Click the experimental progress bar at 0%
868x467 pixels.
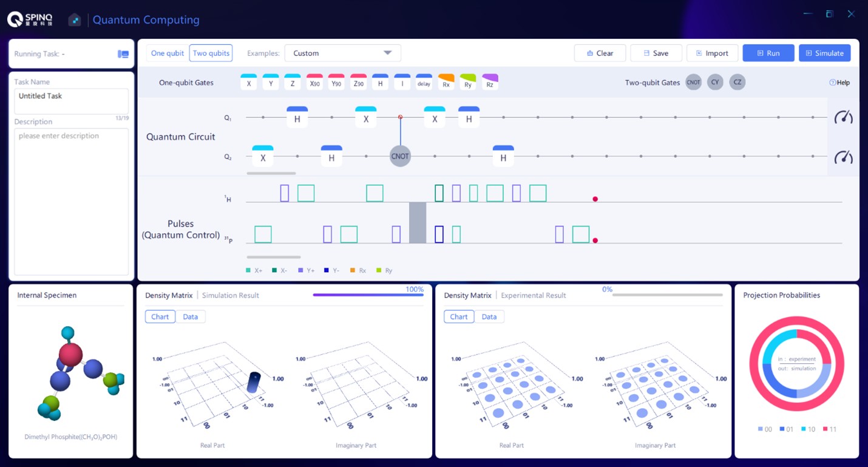668,295
